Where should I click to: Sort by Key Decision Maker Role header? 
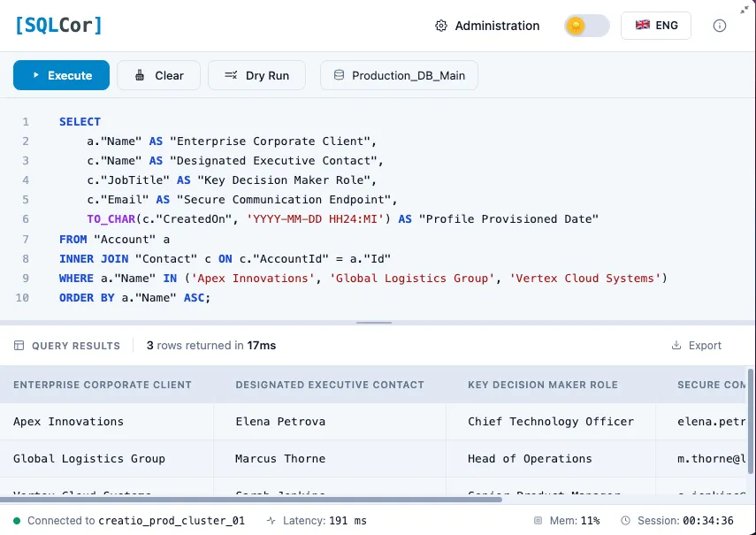point(542,385)
